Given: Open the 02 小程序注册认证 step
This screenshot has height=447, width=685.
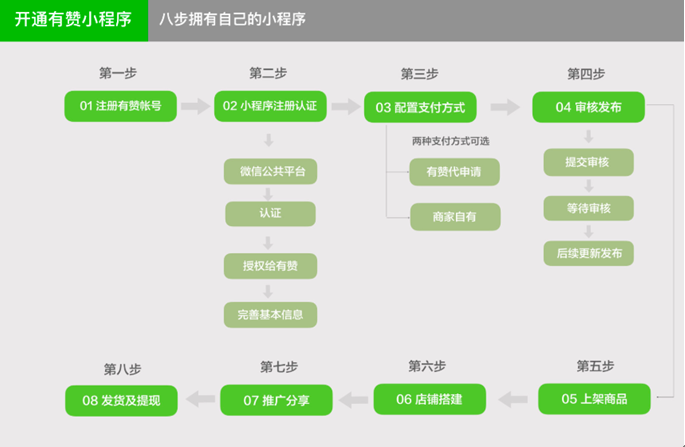Looking at the screenshot, I should click(x=270, y=106).
